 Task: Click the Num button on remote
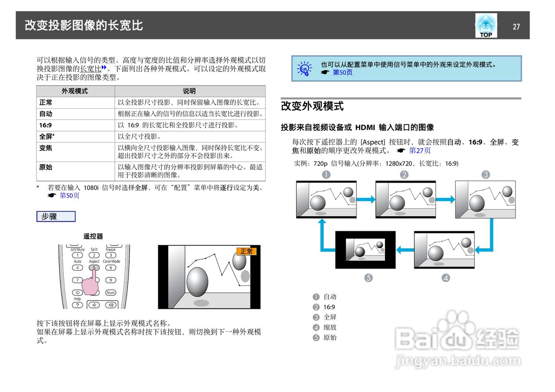pyautogui.click(x=111, y=292)
